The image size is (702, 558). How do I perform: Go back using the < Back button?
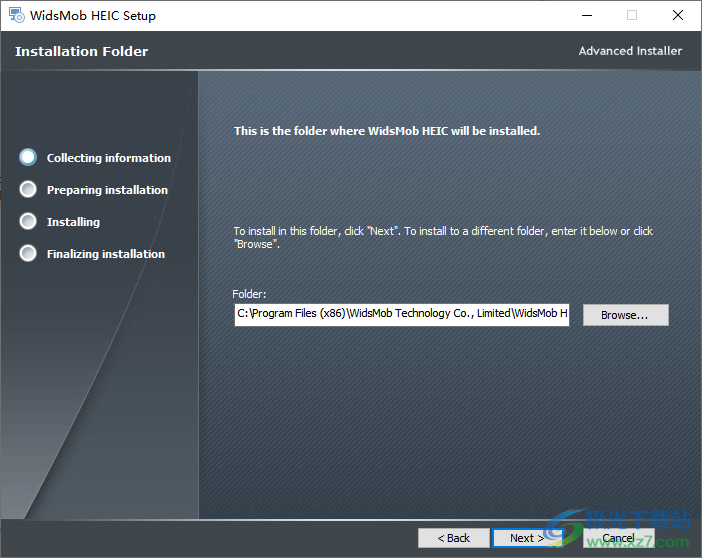(454, 538)
